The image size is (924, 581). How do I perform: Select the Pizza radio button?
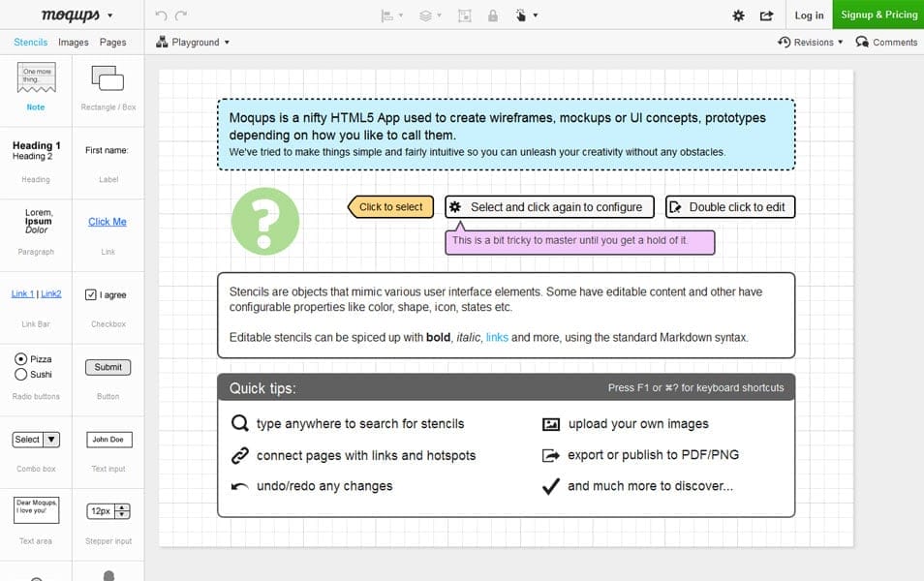click(20, 358)
